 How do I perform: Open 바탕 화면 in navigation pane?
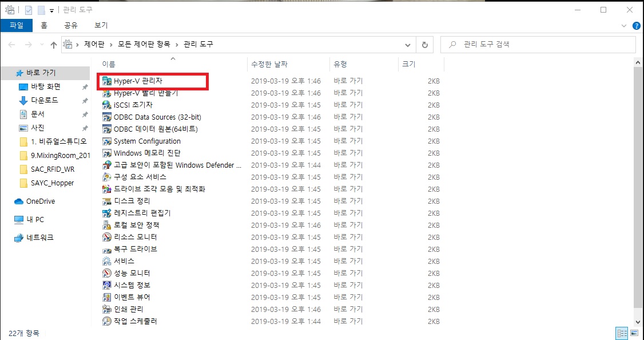(x=45, y=87)
